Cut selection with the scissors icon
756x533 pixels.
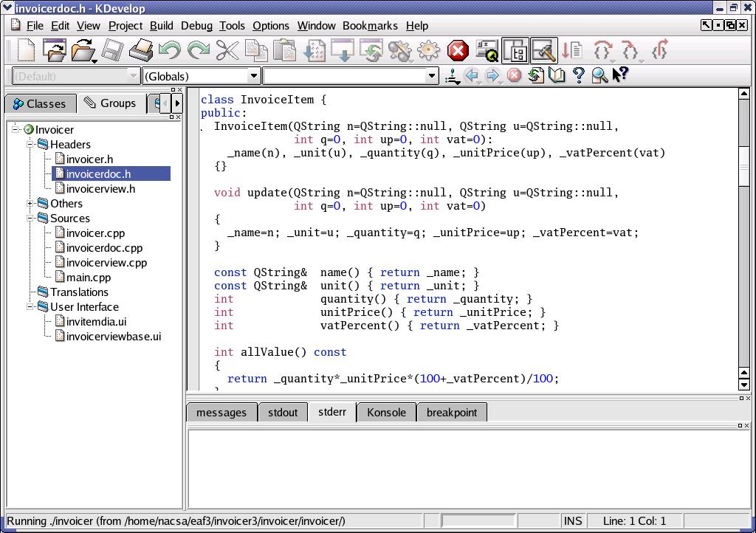[227, 50]
